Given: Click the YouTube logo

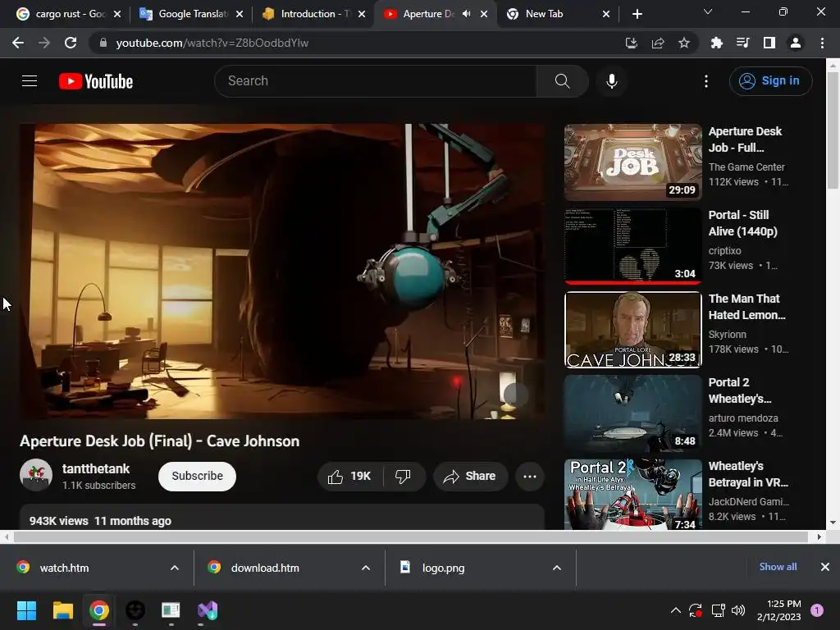Looking at the screenshot, I should tap(96, 81).
